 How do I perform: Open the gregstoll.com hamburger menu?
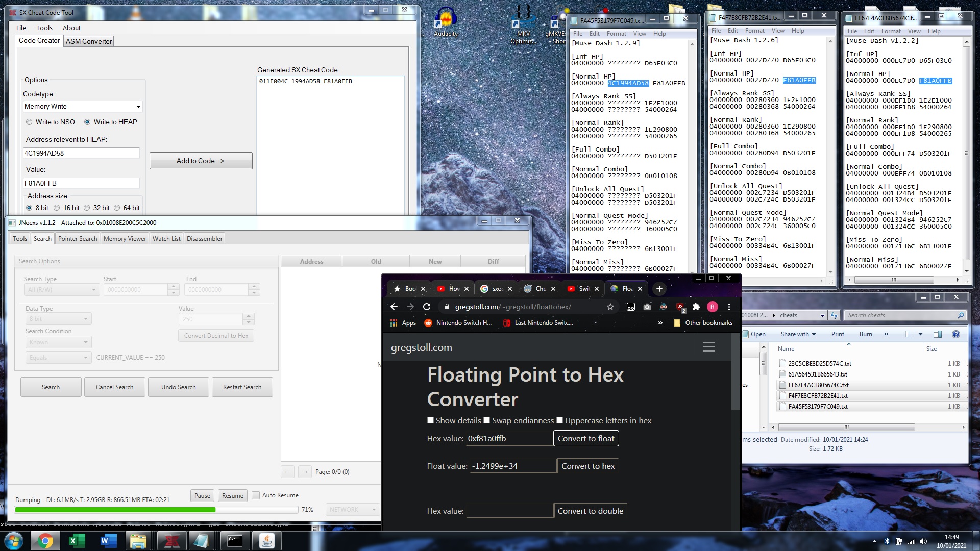709,347
